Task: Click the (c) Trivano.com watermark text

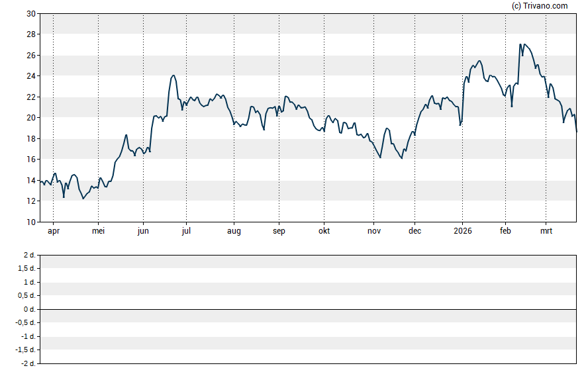Action: coord(540,6)
